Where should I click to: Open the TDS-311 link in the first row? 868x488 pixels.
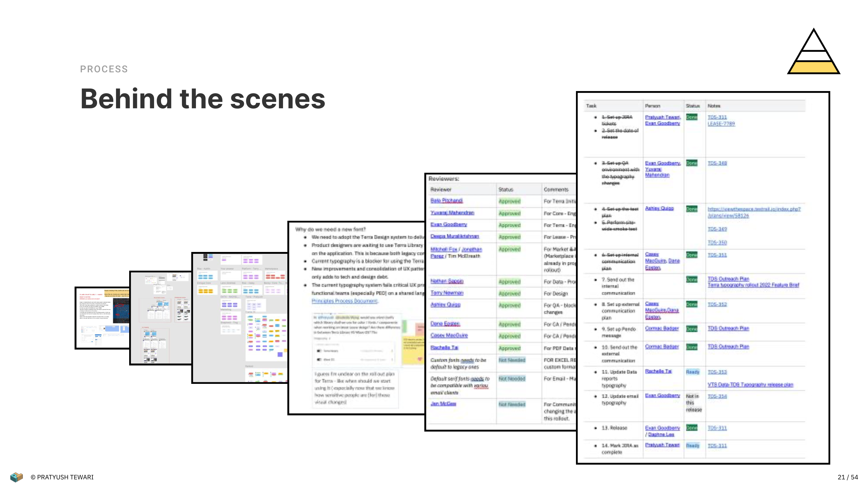click(x=717, y=117)
